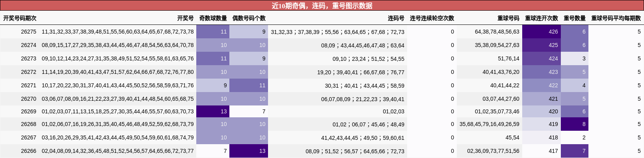Click the 偶数号码个数 column header
The height and width of the screenshot is (158, 644).
[249, 18]
